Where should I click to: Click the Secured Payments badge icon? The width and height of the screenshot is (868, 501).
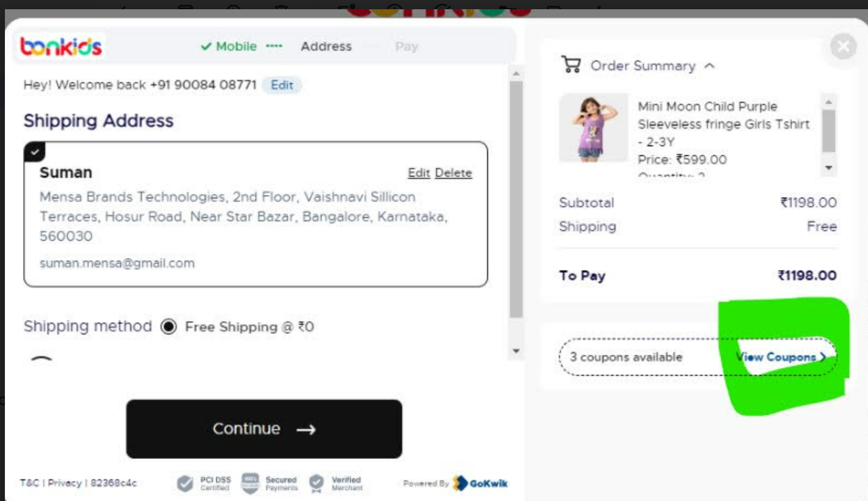tap(250, 483)
